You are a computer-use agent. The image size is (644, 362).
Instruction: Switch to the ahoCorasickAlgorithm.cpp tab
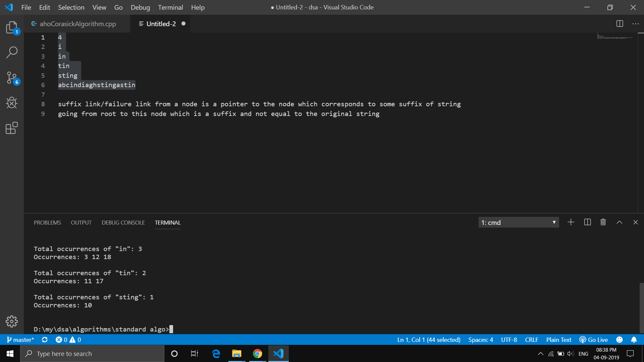tap(78, 23)
